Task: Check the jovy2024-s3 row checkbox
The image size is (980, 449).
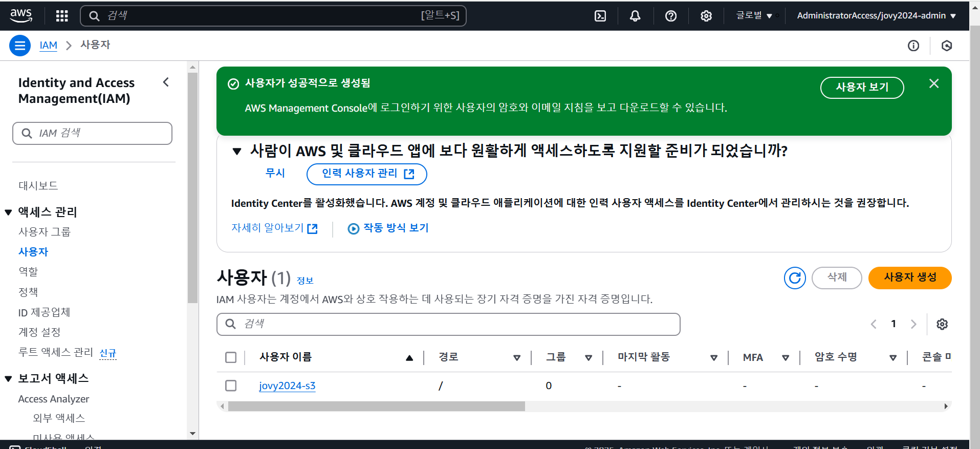Action: 231,386
